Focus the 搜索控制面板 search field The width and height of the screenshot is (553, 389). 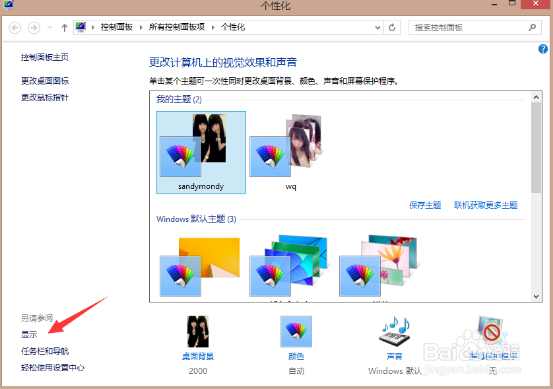(x=474, y=28)
